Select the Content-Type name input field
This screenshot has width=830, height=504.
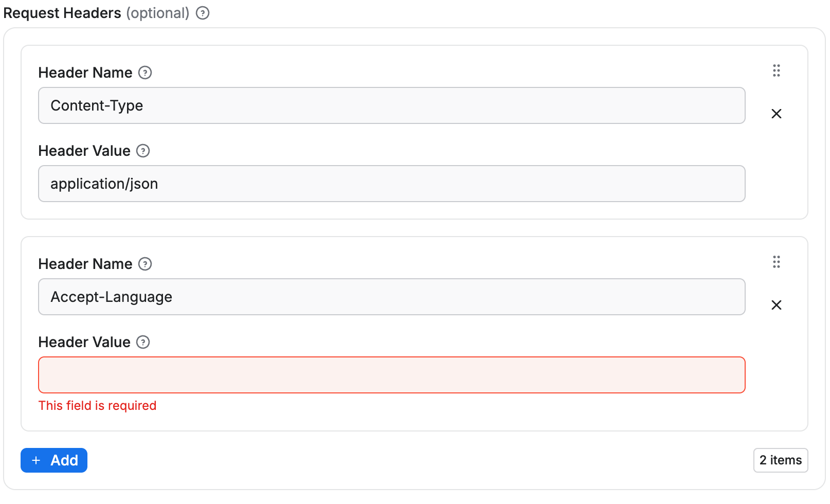(x=391, y=105)
